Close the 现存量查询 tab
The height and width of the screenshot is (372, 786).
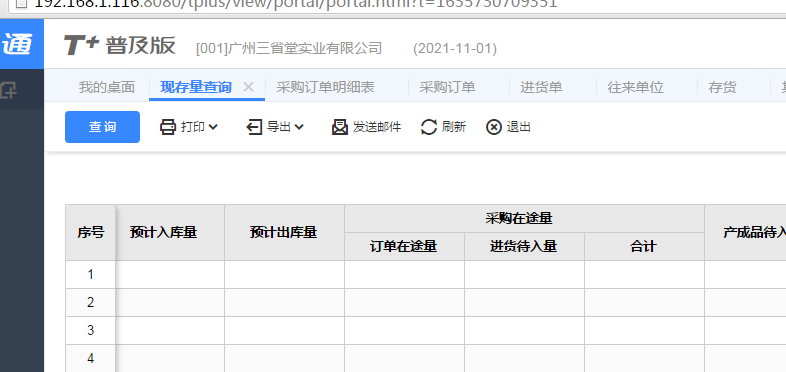point(248,87)
